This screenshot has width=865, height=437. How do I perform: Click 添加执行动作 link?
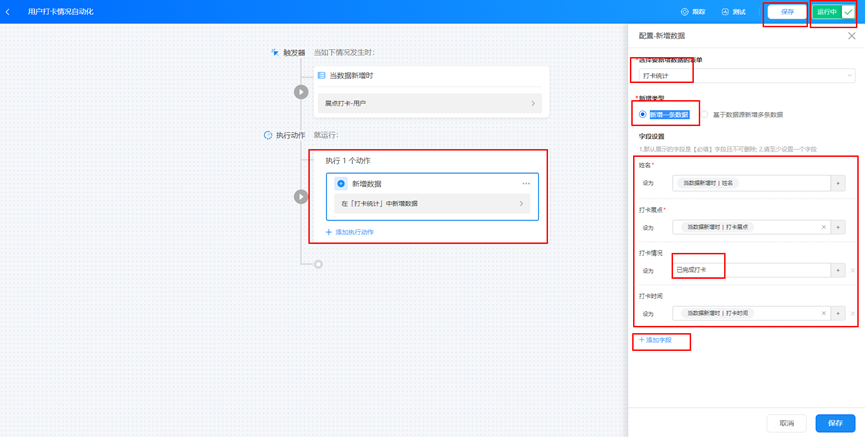(350, 232)
